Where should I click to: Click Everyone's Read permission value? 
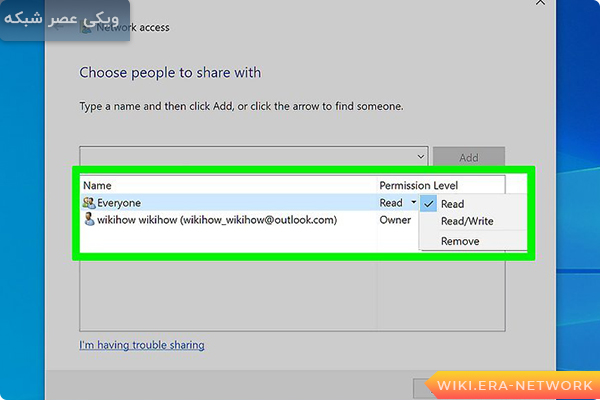click(x=390, y=203)
